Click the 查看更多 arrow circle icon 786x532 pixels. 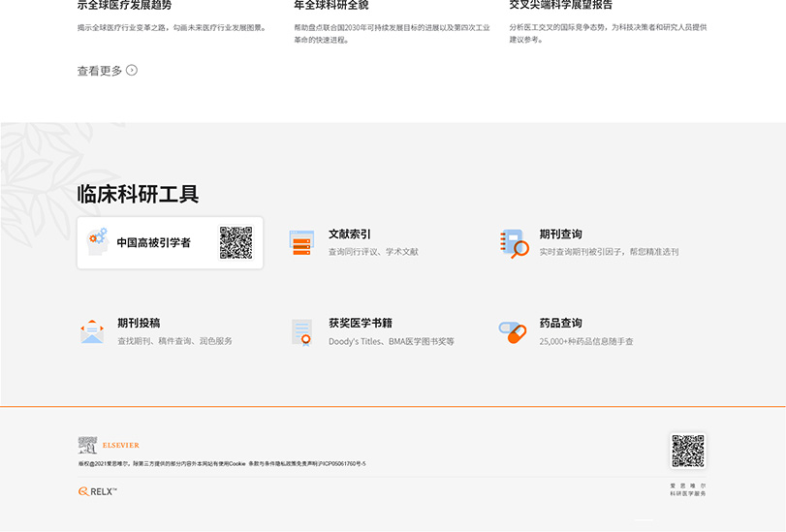(132, 70)
